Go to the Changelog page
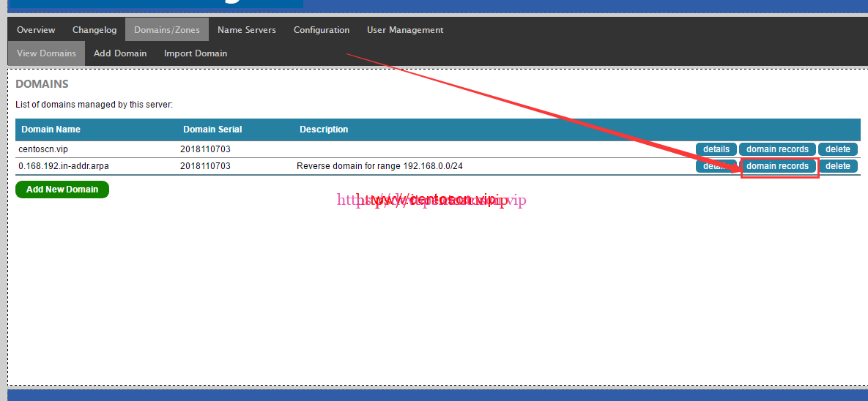This screenshot has height=401, width=868. click(x=94, y=30)
